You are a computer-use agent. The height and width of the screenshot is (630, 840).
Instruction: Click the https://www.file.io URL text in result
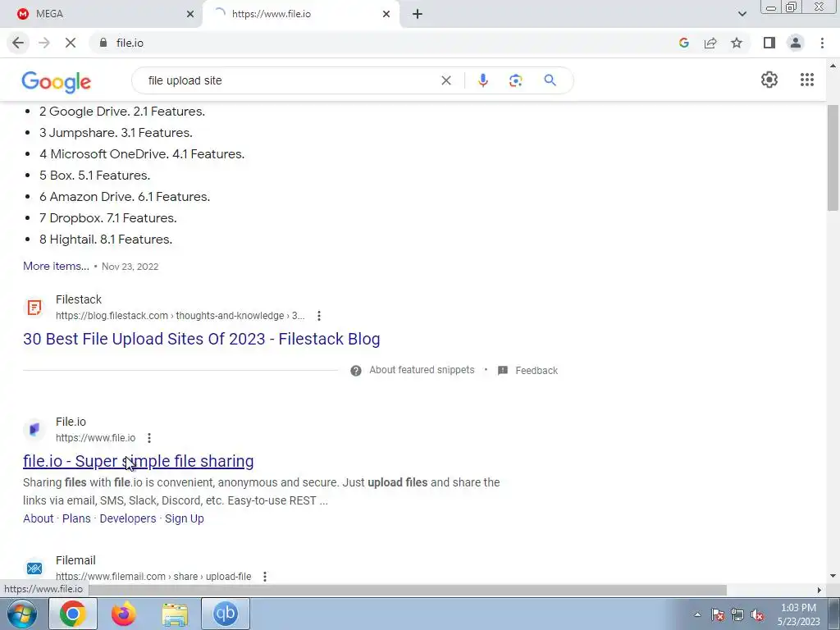click(x=95, y=438)
